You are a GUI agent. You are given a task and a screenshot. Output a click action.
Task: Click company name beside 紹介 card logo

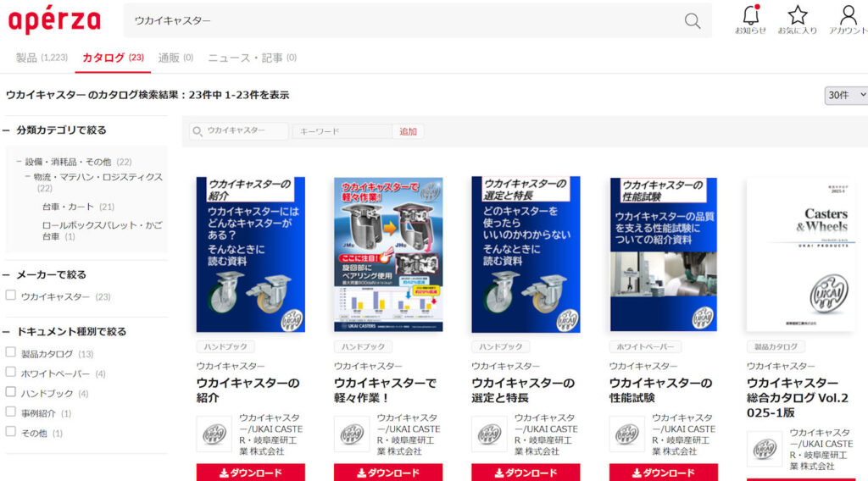270,434
